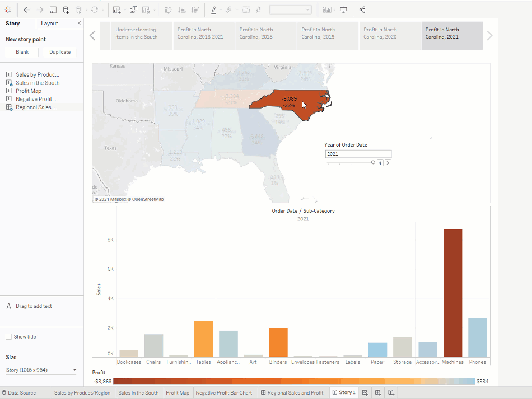The height and width of the screenshot is (399, 532).
Task: Toggle Pause Auto Updates in the toolbar
Action: pyautogui.click(x=78, y=10)
